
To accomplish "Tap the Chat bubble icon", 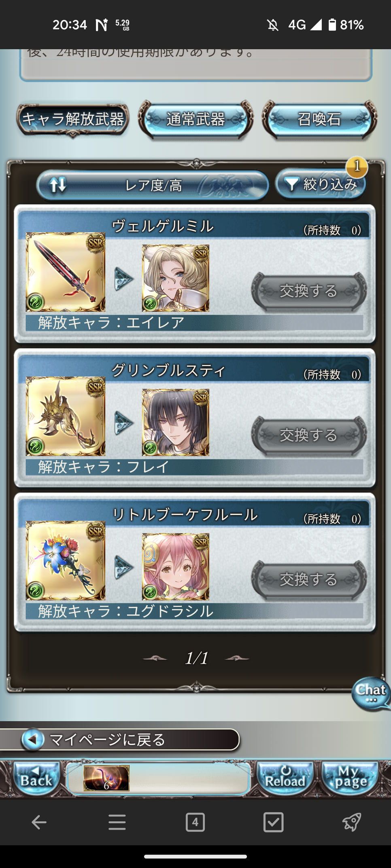I will (371, 693).
